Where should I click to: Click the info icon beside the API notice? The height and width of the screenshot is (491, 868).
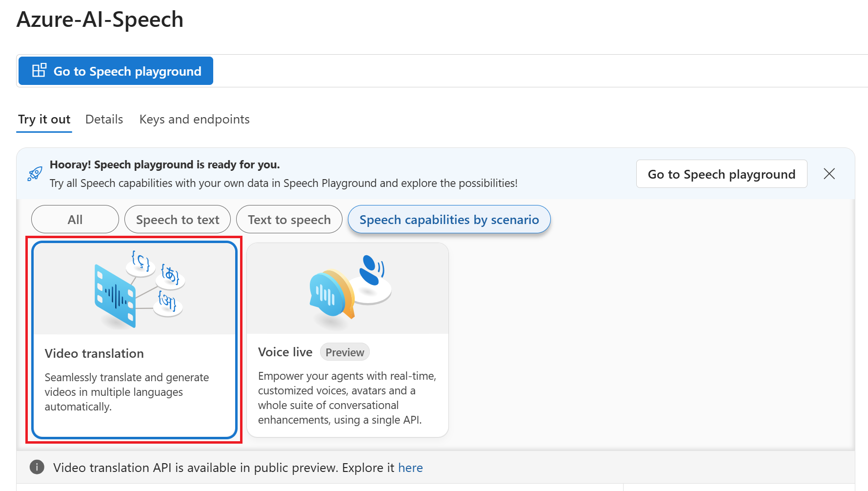[x=37, y=467]
